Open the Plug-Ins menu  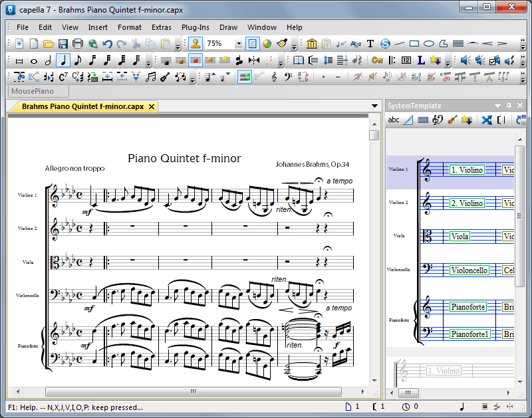[195, 27]
